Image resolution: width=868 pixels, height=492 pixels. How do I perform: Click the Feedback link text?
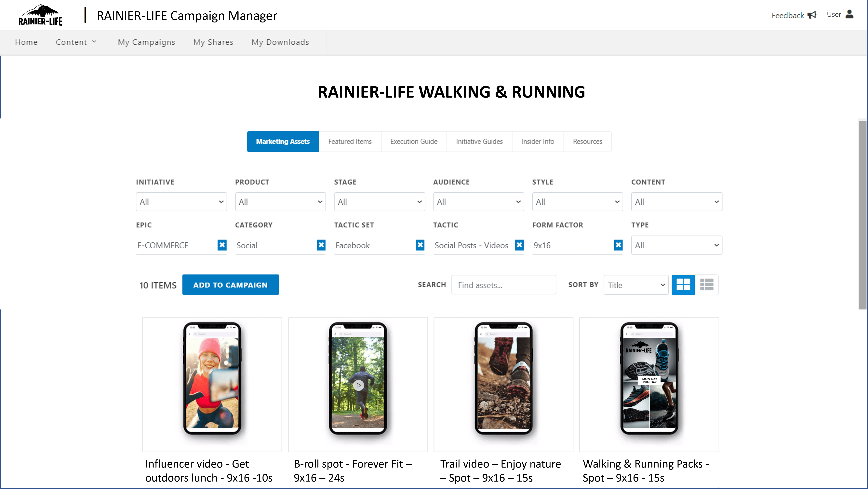(x=788, y=16)
